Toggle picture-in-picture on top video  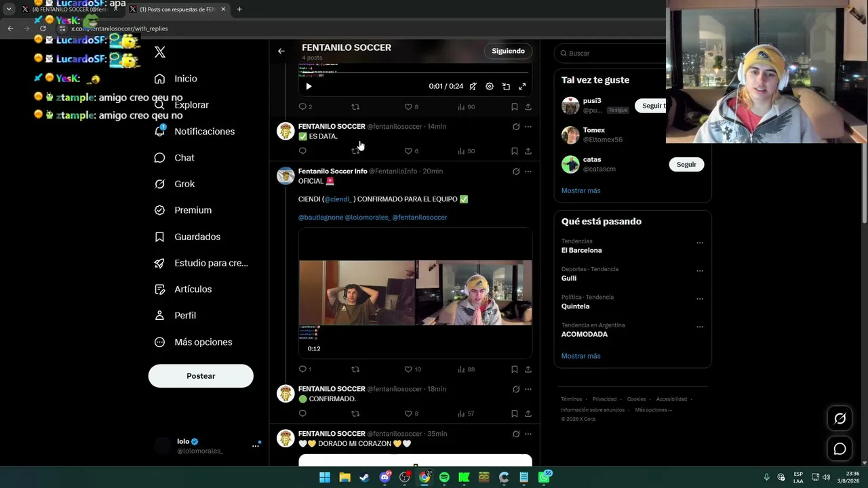tap(506, 87)
